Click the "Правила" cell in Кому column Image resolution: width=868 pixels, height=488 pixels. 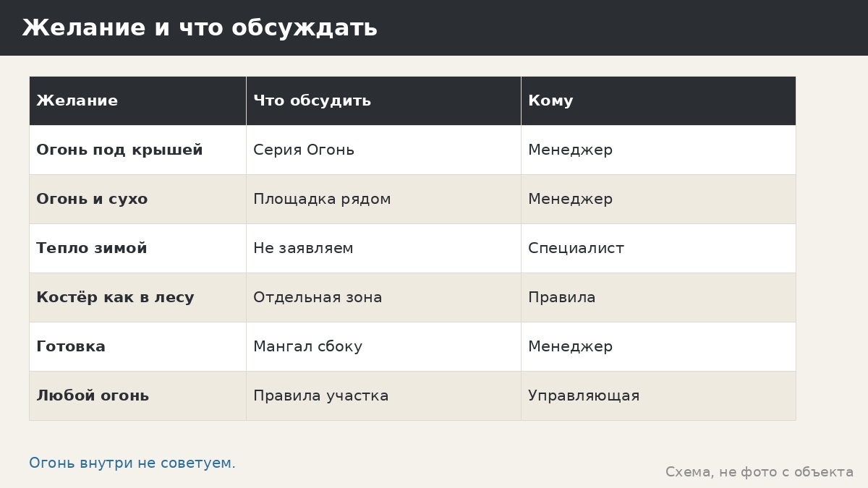coord(658,297)
